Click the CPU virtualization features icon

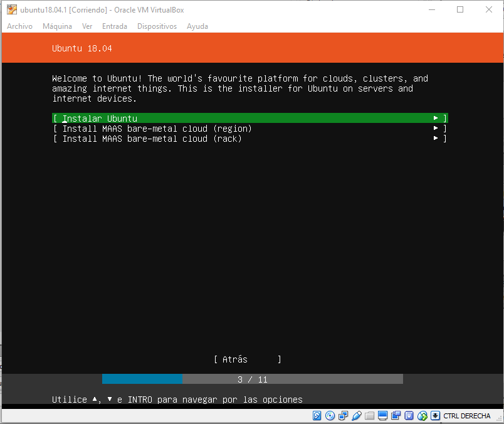click(x=409, y=416)
